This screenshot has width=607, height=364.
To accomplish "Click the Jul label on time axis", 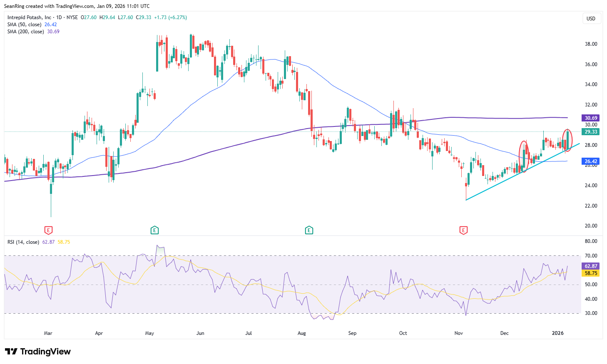I will (x=249, y=333).
